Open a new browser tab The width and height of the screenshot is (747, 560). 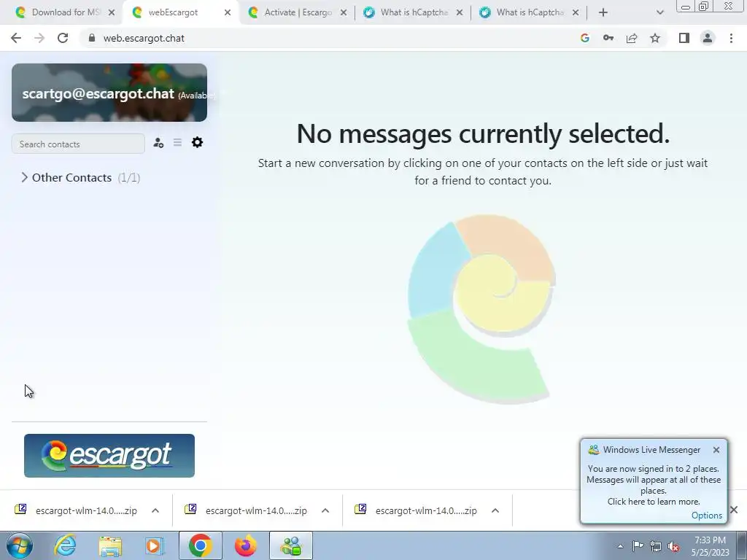(603, 12)
